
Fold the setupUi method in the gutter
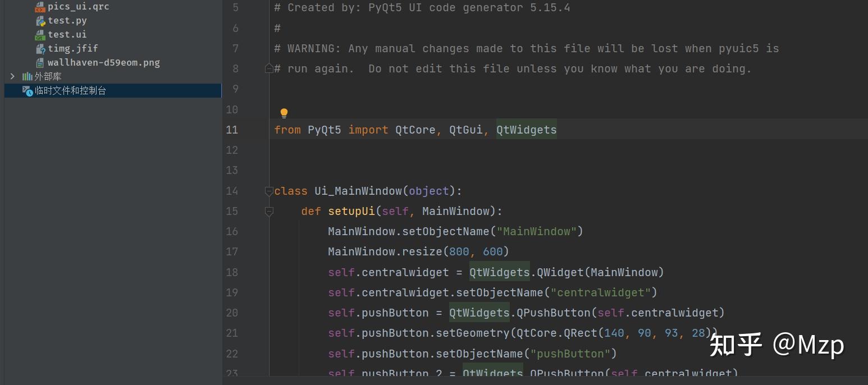point(269,212)
